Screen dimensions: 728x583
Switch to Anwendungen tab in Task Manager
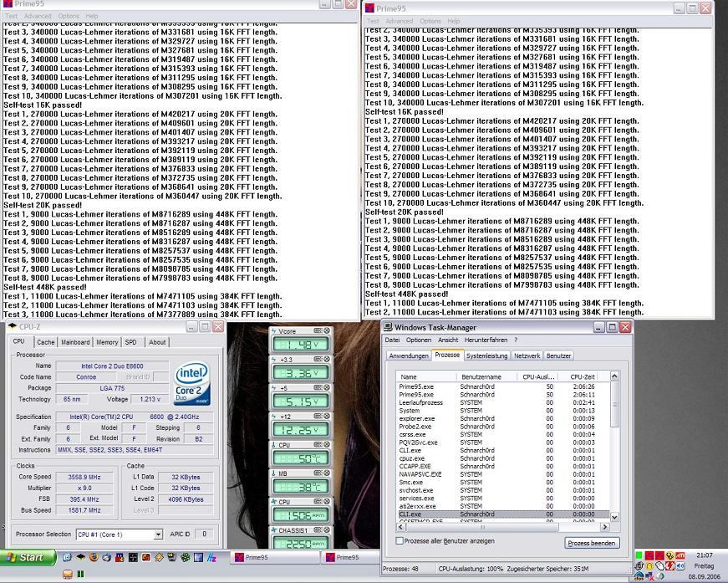pyautogui.click(x=409, y=355)
